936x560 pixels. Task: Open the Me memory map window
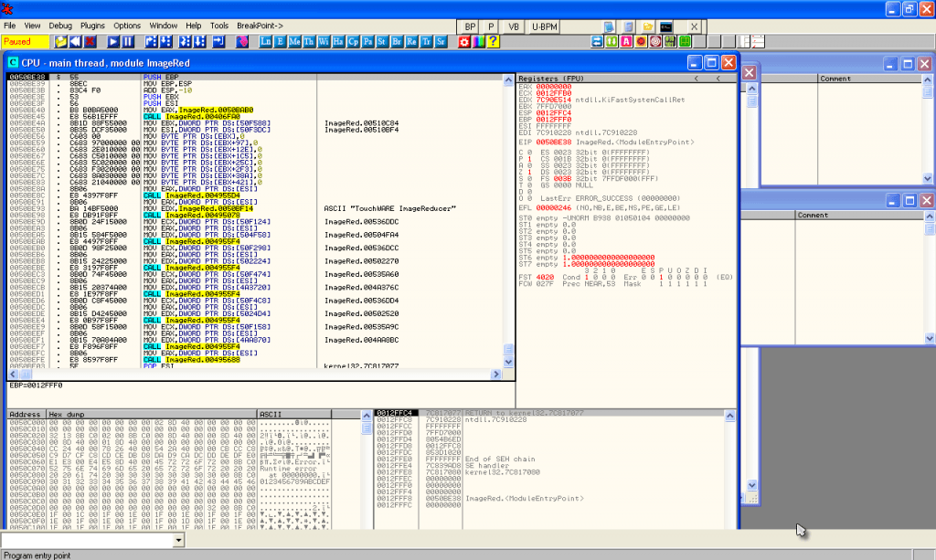click(294, 42)
